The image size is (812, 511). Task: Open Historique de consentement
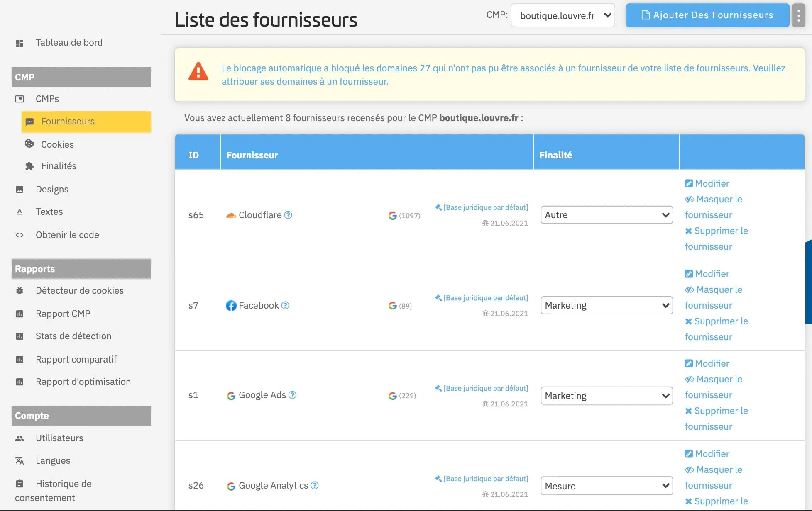point(53,491)
